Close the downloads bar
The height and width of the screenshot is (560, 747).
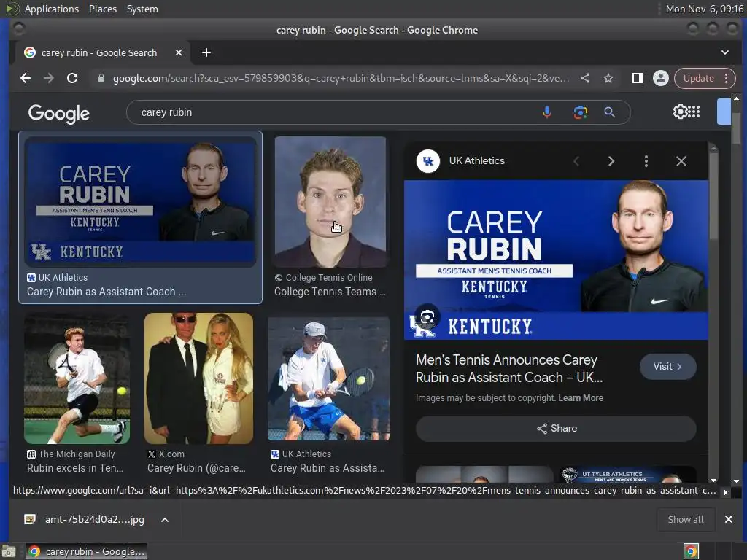[729, 519]
